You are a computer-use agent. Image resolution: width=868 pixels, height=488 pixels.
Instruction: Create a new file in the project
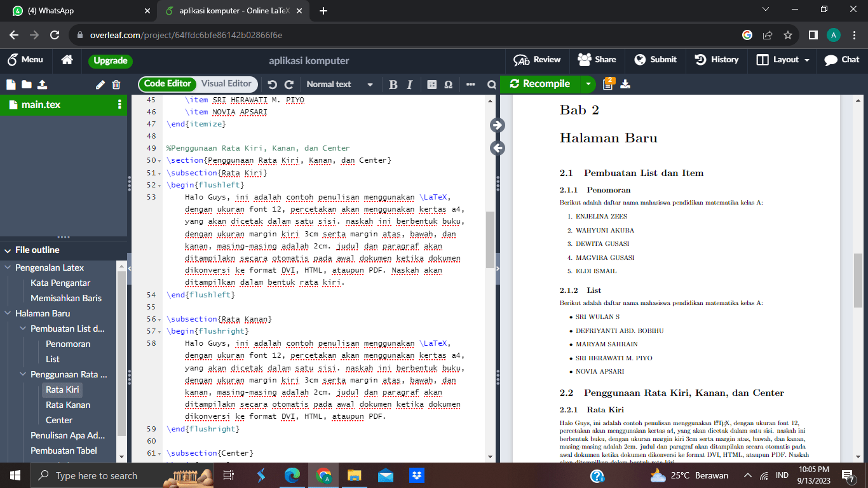pos(11,85)
